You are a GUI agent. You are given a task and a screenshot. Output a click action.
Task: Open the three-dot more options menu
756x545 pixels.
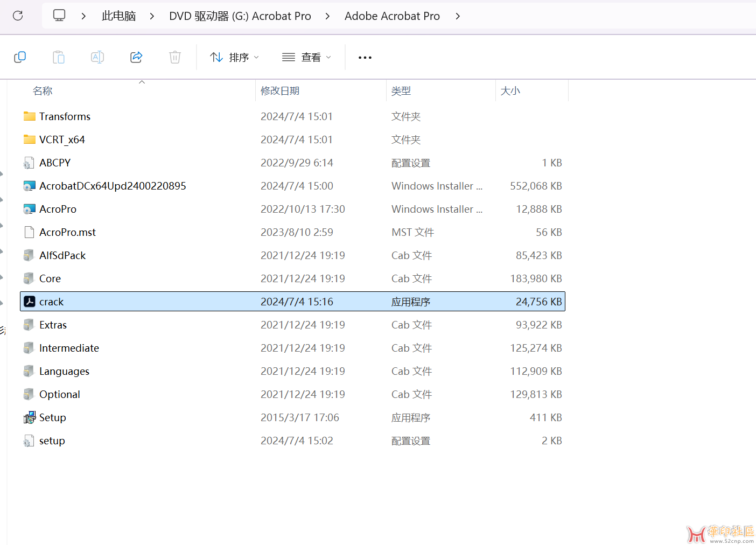pyautogui.click(x=365, y=58)
